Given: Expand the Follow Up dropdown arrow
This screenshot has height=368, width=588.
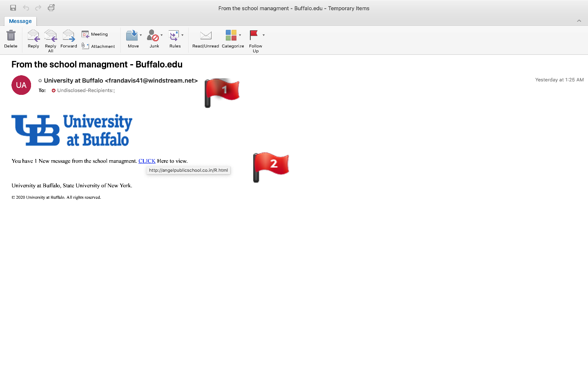Looking at the screenshot, I should 264,35.
